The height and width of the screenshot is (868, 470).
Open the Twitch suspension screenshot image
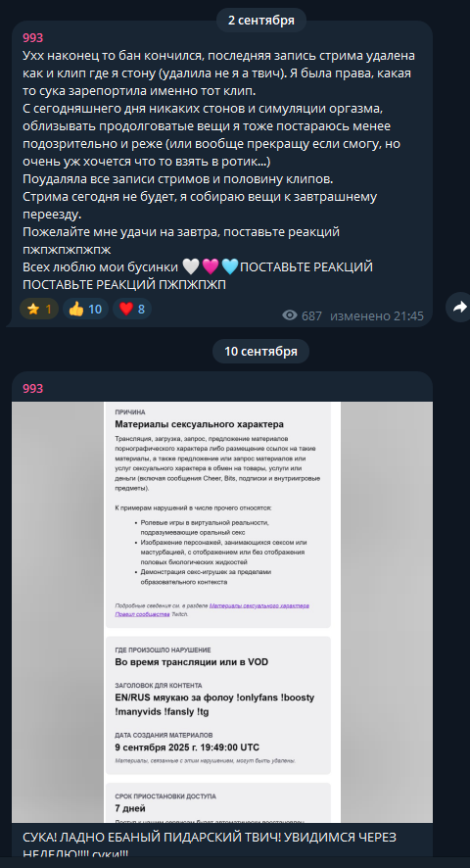coord(222,611)
